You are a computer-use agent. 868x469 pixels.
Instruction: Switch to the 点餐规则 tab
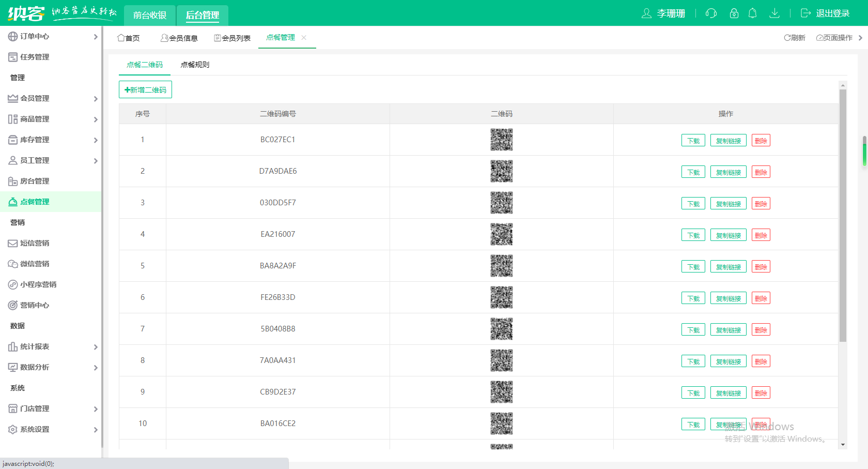point(195,65)
